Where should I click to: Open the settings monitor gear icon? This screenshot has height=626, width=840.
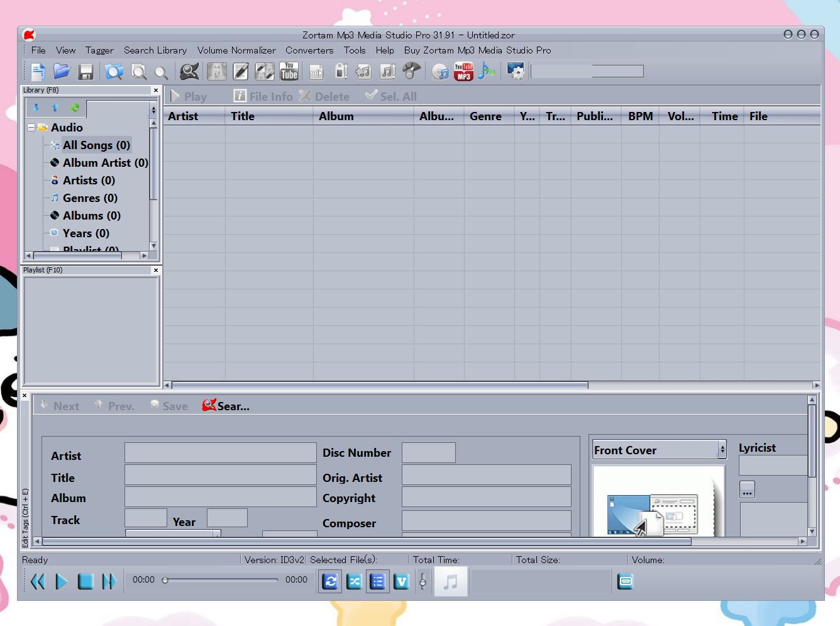[516, 71]
